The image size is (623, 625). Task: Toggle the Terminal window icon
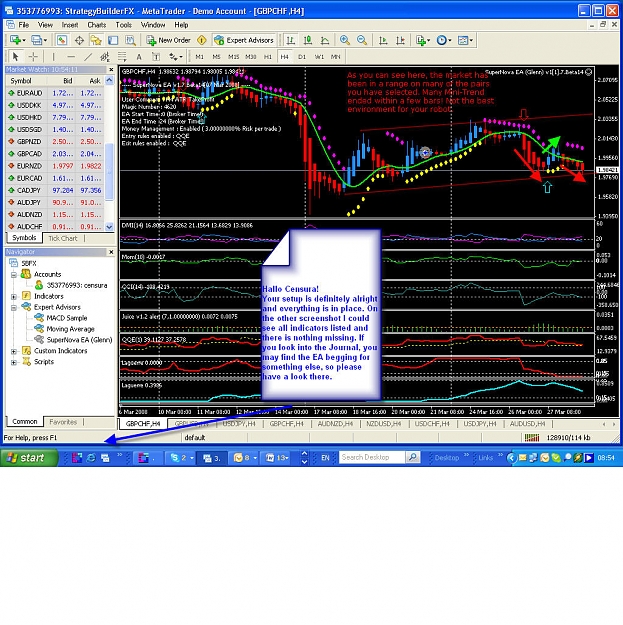pos(113,40)
